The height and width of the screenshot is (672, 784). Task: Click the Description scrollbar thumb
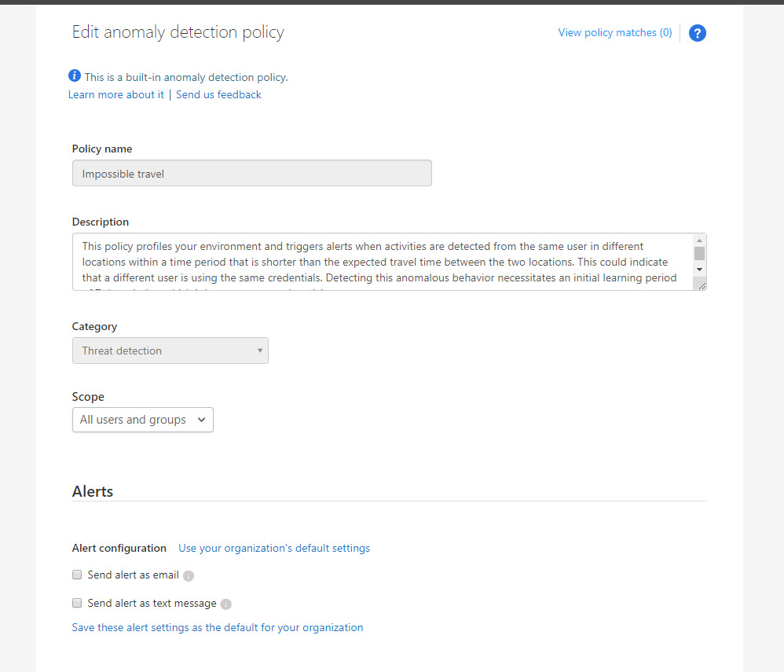[x=699, y=253]
